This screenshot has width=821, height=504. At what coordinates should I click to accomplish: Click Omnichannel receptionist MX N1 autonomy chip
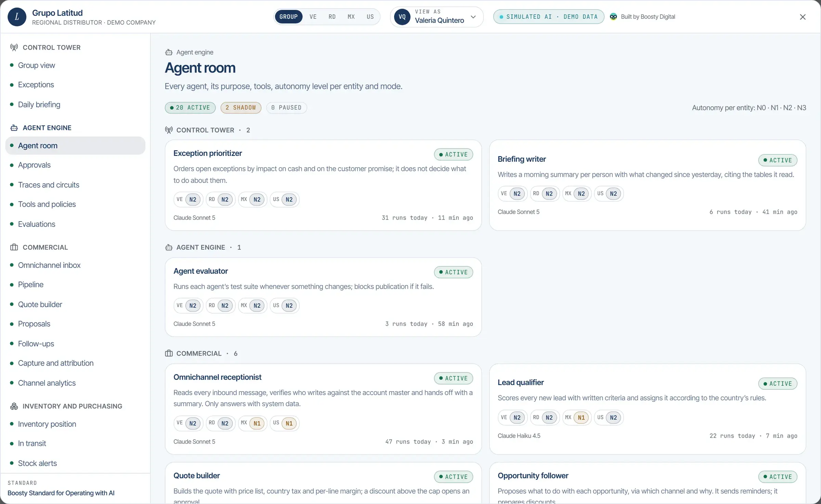252,423
